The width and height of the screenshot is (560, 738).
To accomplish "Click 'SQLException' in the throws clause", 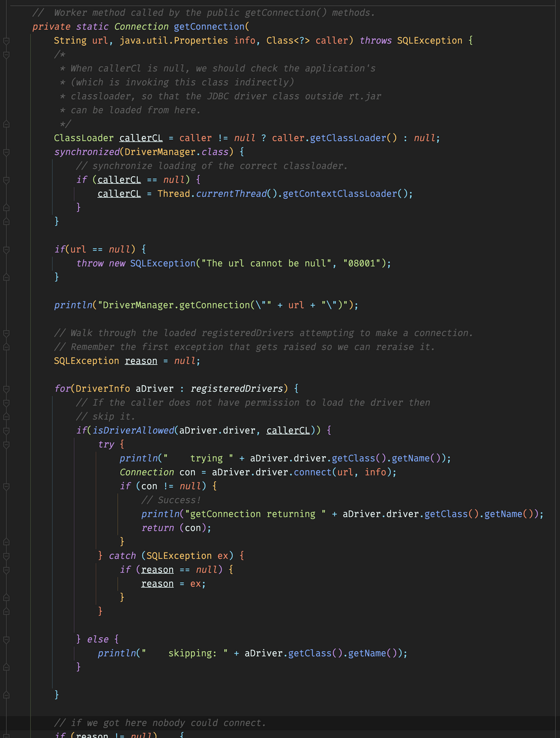I will tap(430, 41).
